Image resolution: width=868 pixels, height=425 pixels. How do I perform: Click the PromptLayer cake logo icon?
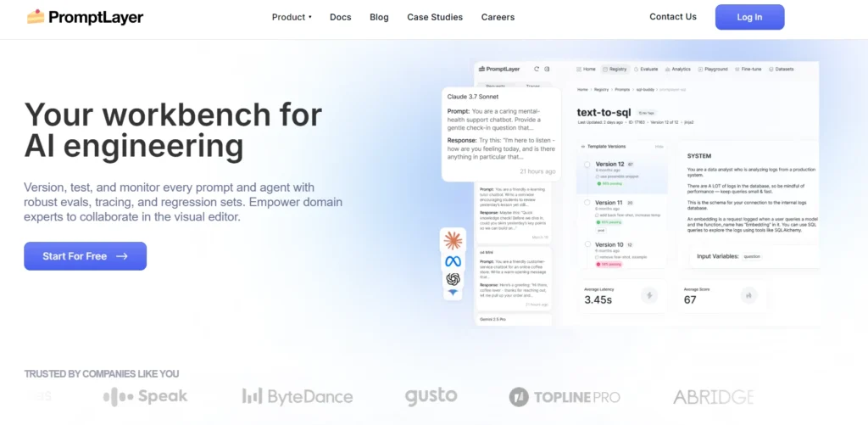pyautogui.click(x=36, y=16)
